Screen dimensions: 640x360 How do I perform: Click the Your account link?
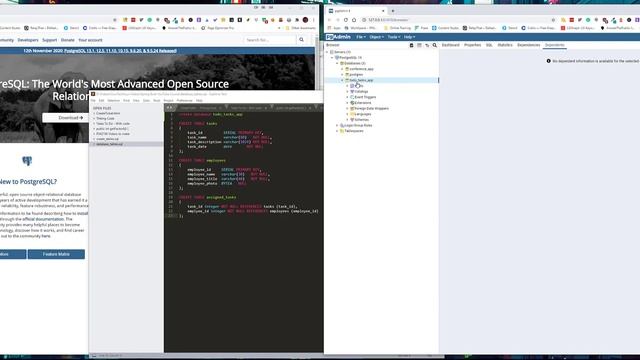pos(90,40)
